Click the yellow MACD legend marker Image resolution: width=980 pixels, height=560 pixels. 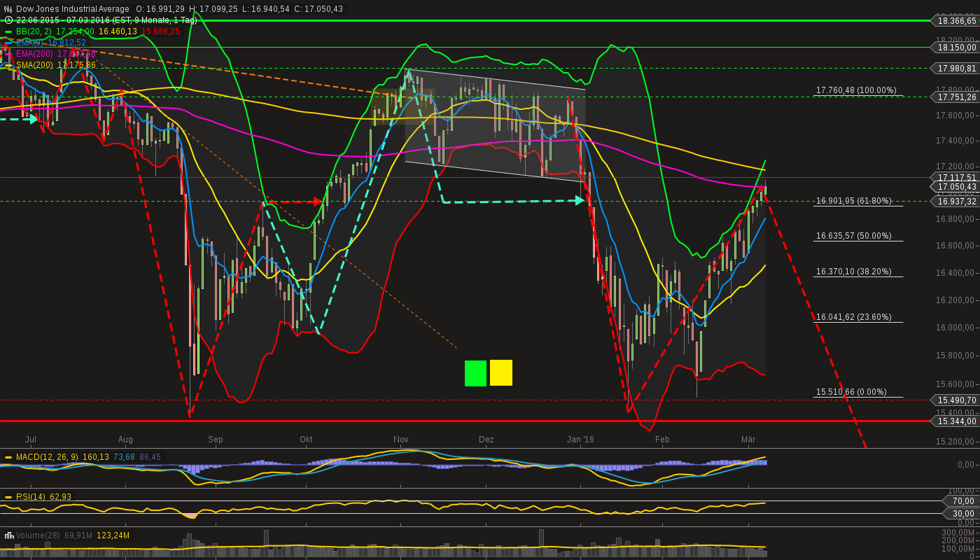(x=8, y=457)
